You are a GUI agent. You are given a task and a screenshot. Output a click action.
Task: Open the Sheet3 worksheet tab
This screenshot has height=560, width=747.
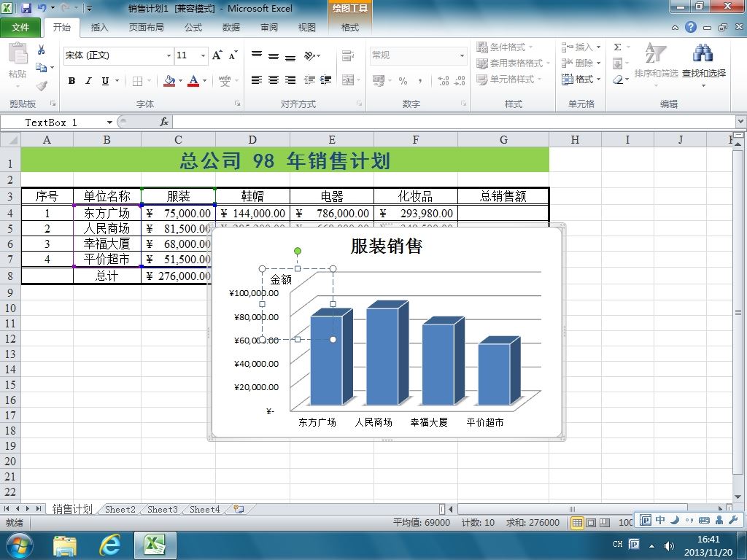point(163,510)
